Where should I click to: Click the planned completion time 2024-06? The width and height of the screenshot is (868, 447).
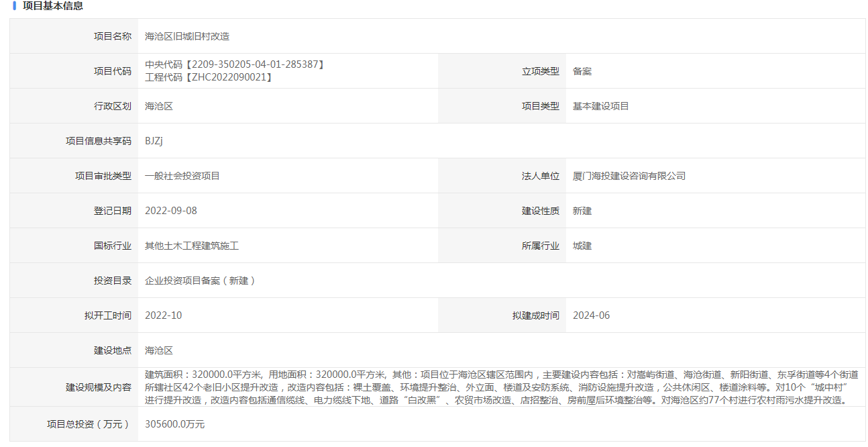pyautogui.click(x=591, y=315)
